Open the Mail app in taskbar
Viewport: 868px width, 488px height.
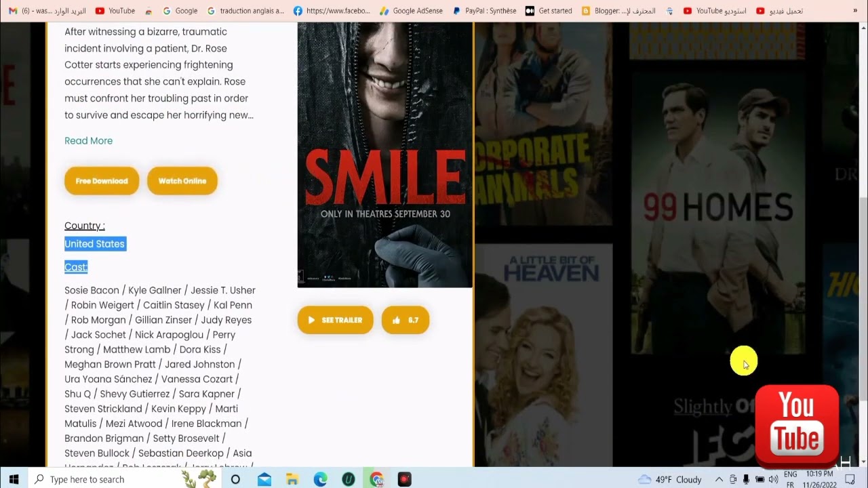click(x=264, y=479)
